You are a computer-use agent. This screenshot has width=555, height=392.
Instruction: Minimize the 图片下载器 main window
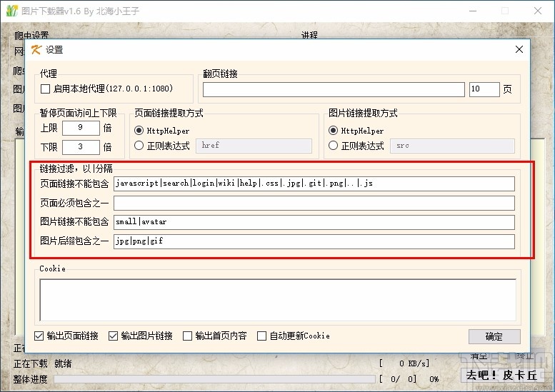tap(473, 11)
